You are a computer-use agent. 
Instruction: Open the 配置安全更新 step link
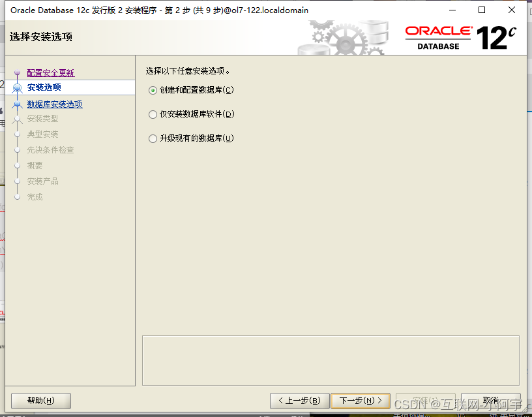click(51, 72)
